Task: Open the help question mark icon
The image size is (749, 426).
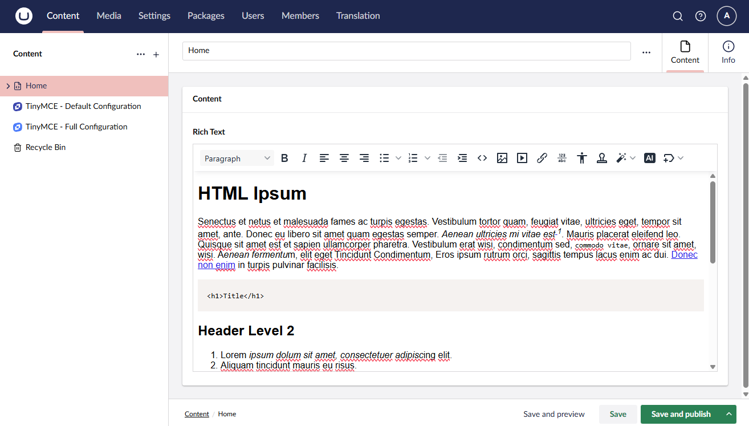Action: [x=700, y=16]
